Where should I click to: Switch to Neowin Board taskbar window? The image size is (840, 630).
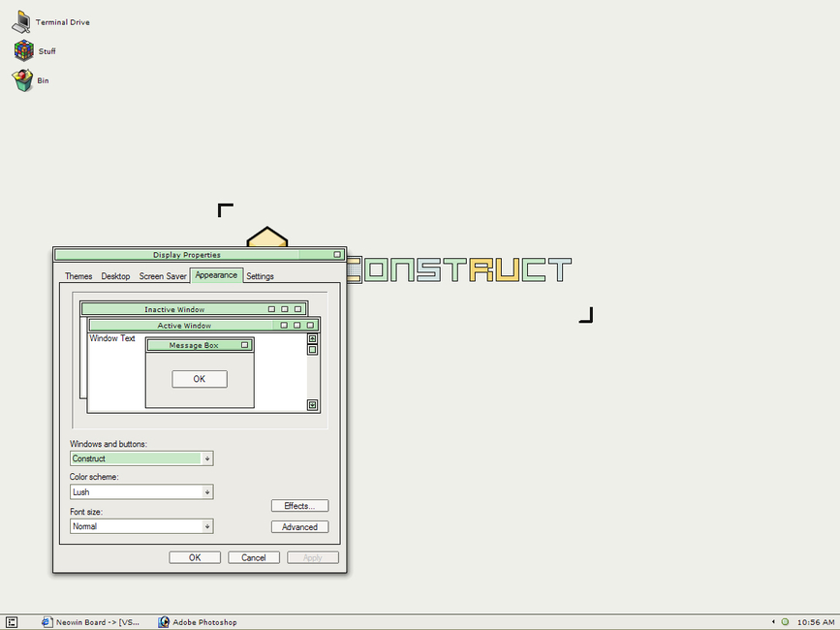click(91, 622)
